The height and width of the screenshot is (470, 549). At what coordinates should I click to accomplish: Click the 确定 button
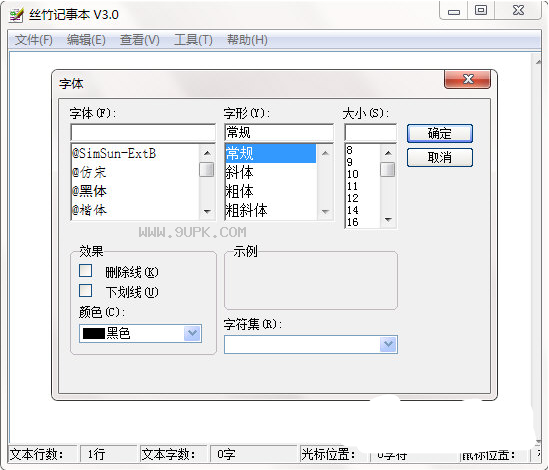440,133
